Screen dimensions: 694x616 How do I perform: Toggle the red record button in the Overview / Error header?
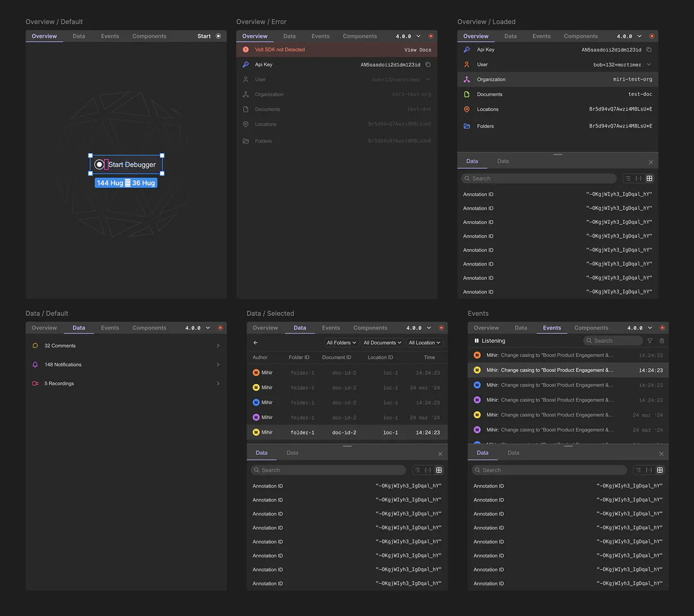tap(431, 36)
